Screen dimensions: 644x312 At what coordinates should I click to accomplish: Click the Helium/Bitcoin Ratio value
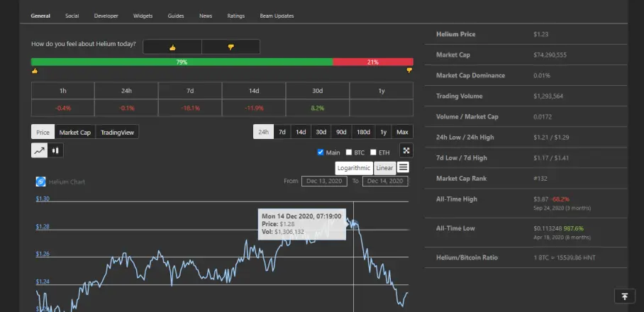(565, 258)
